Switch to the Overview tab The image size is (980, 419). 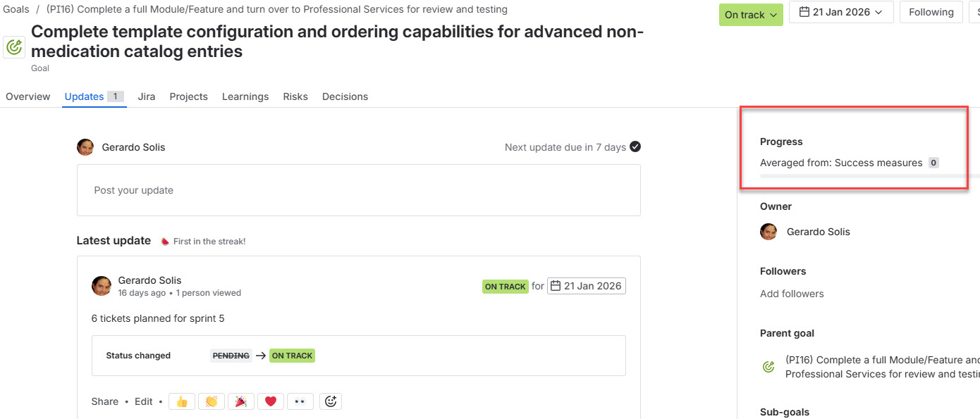pyautogui.click(x=28, y=96)
